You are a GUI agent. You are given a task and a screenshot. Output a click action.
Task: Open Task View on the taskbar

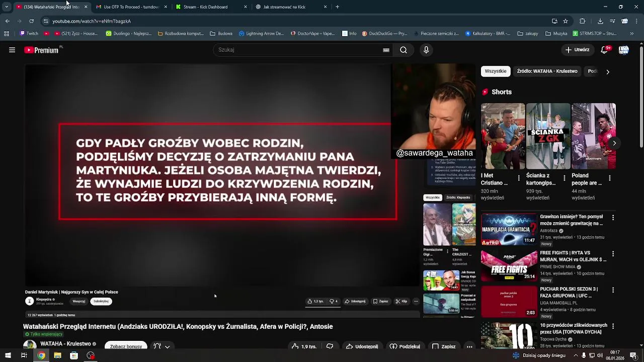[24, 355]
